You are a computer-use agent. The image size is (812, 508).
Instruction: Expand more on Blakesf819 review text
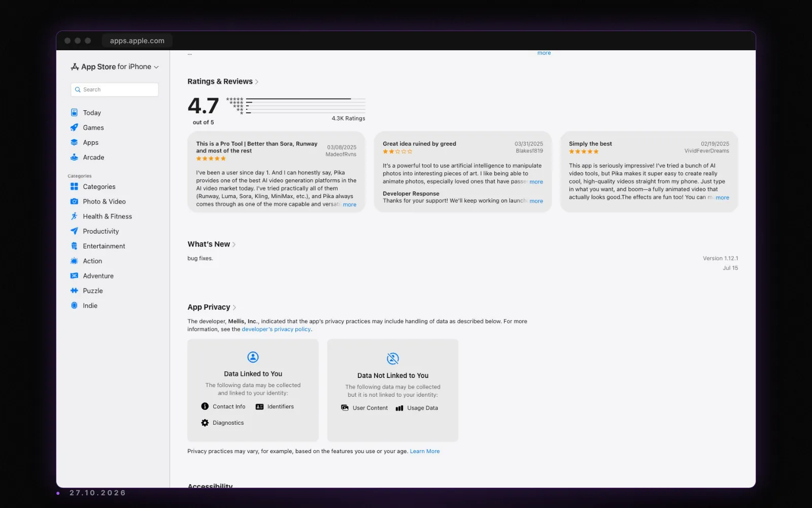[536, 182]
